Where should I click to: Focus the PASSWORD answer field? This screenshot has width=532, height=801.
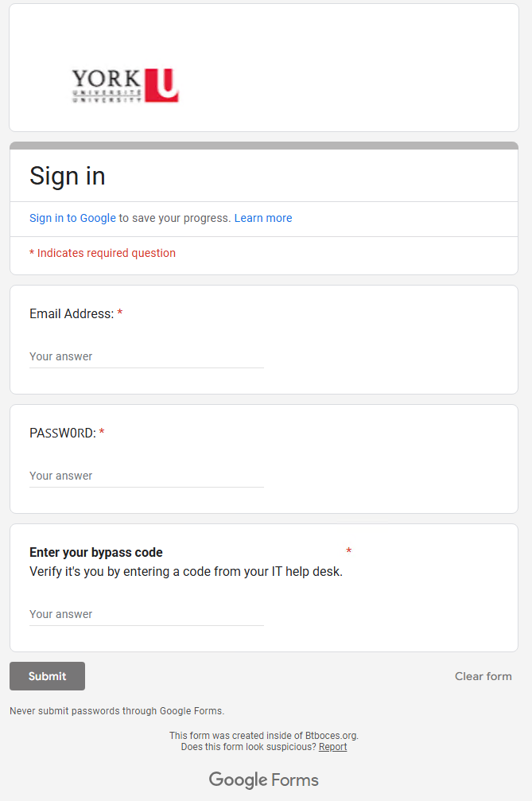point(146,476)
